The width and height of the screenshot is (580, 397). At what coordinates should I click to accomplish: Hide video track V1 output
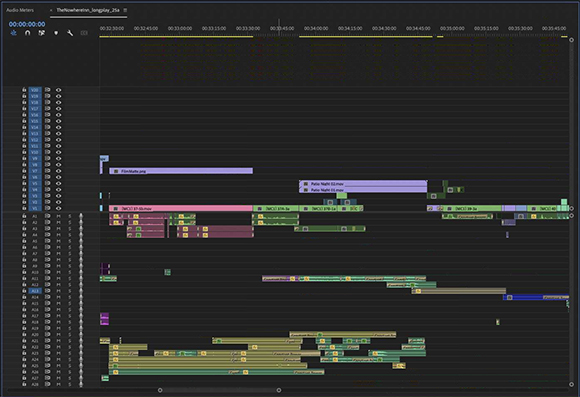(x=58, y=208)
